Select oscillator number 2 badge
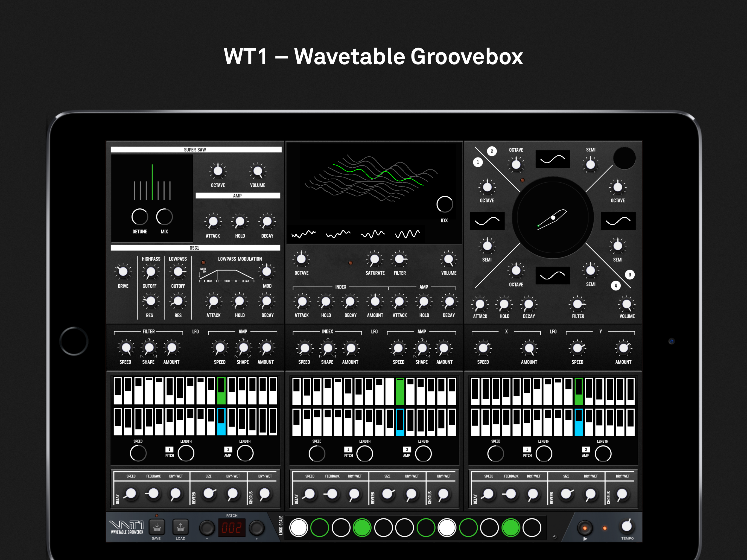747x560 pixels. pyautogui.click(x=492, y=151)
